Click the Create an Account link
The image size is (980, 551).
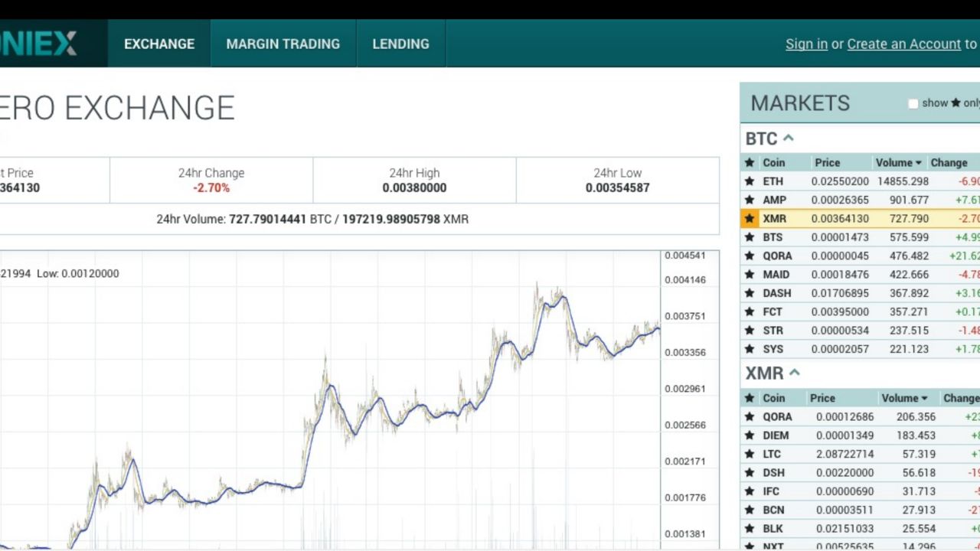(903, 44)
